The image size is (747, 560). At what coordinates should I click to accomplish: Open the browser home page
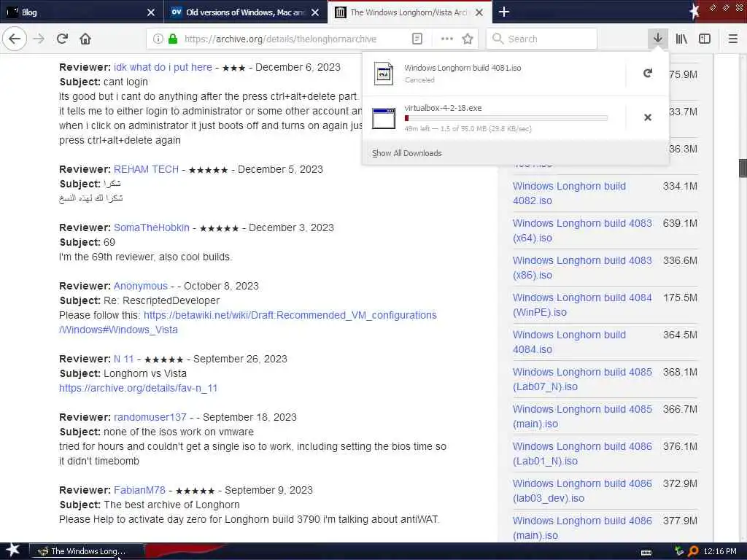pos(85,39)
